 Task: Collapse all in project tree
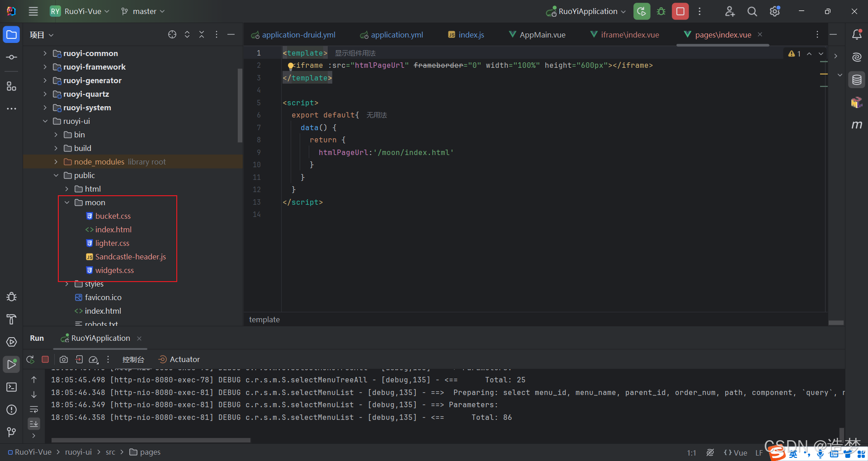202,35
